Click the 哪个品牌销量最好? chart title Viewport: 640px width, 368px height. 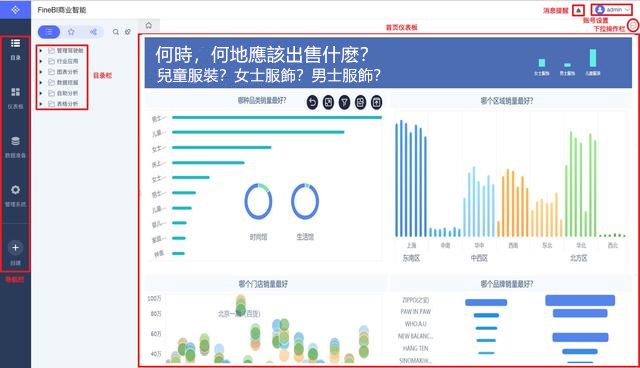[x=507, y=284]
